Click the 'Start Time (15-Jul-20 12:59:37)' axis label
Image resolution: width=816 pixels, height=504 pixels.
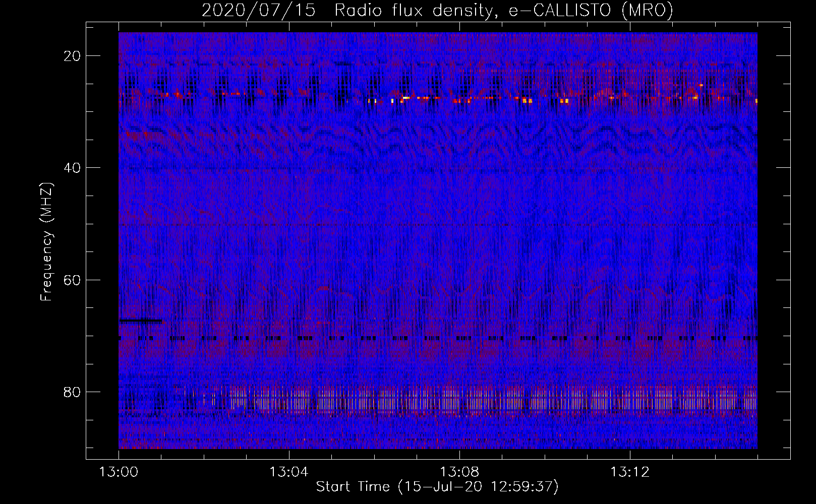(437, 487)
